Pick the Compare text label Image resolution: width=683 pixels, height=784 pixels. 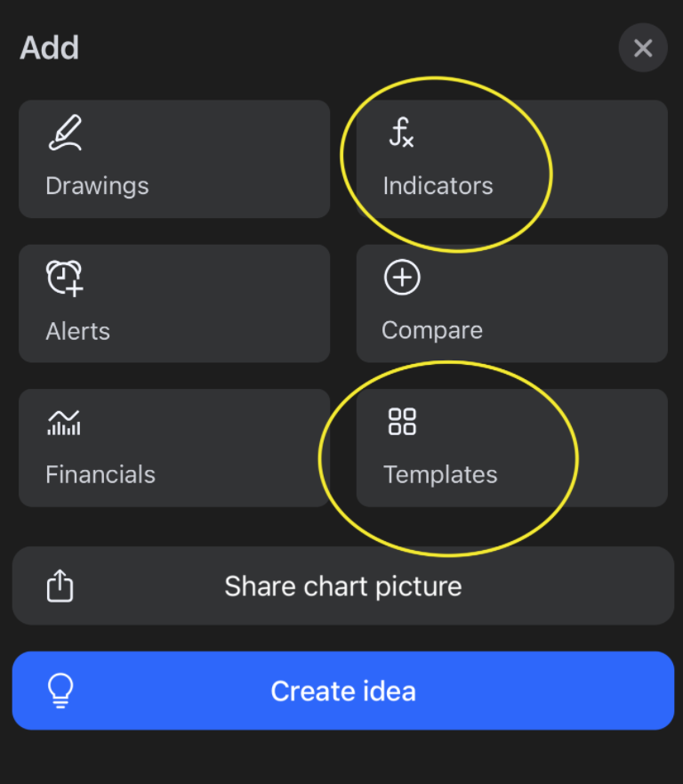click(432, 330)
